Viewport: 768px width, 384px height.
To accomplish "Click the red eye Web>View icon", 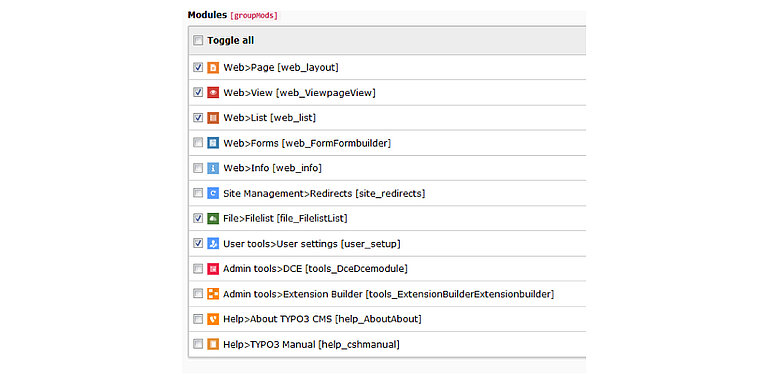I will click(213, 93).
